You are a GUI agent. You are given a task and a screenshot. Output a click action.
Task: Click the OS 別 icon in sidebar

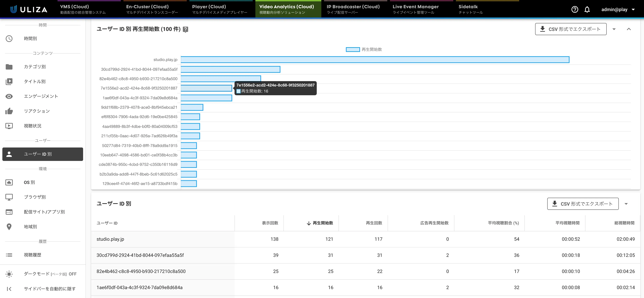pyautogui.click(x=9, y=182)
